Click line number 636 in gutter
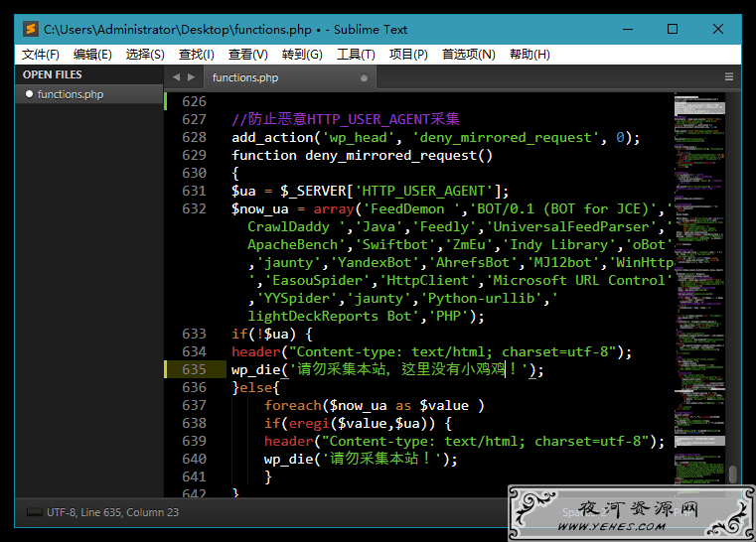 (194, 387)
